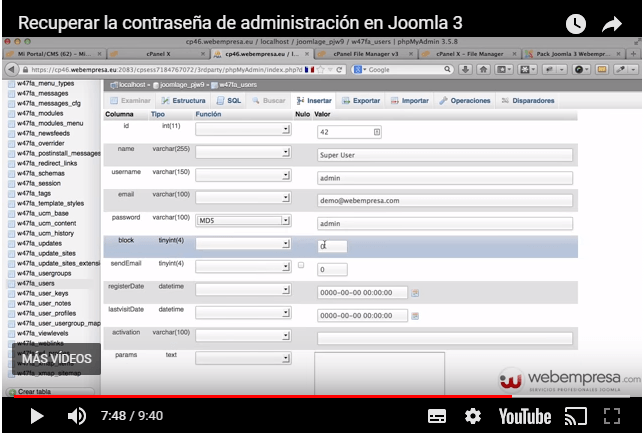
Task: Switch to the cPanel File Manager v3 tab
Action: coord(366,54)
